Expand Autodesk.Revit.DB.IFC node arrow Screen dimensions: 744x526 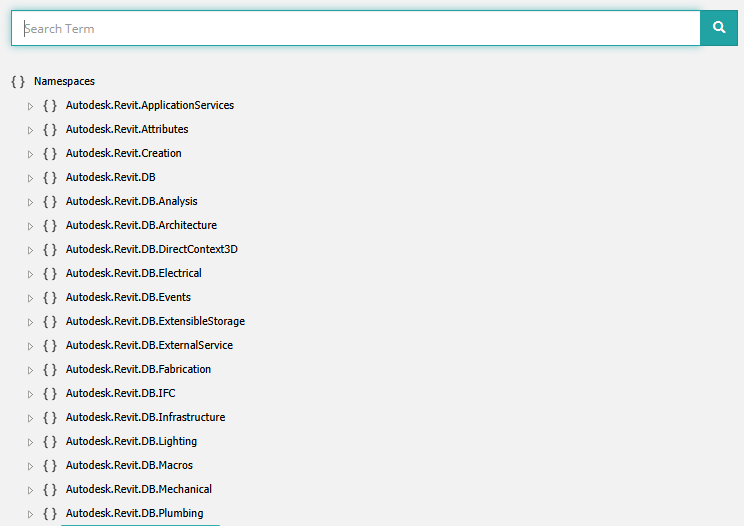click(x=30, y=394)
